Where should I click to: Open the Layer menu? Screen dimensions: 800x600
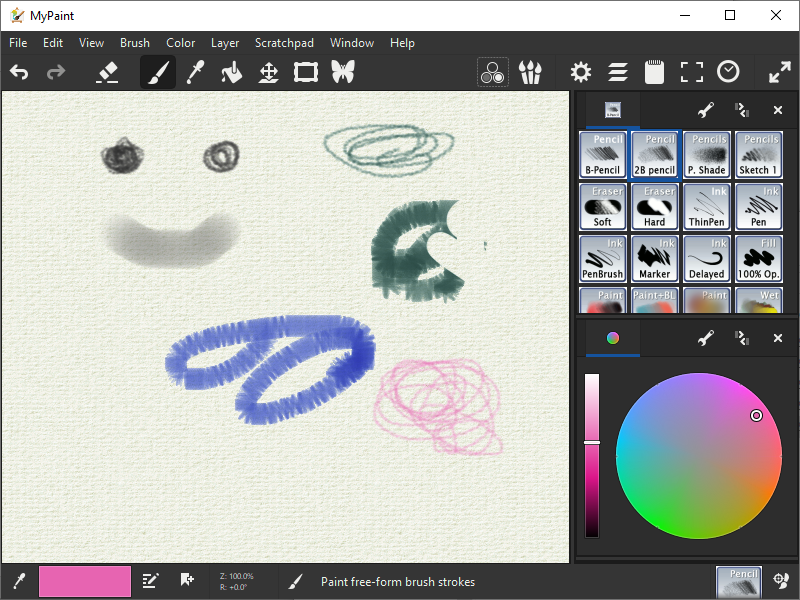click(x=224, y=43)
